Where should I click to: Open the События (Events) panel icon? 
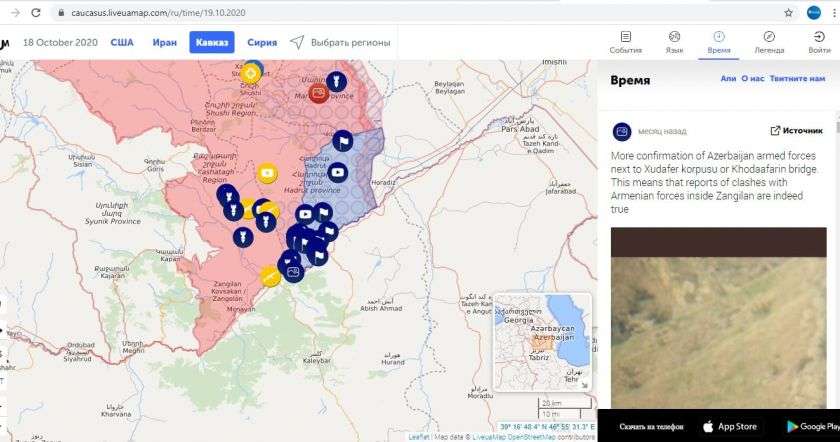coord(625,41)
